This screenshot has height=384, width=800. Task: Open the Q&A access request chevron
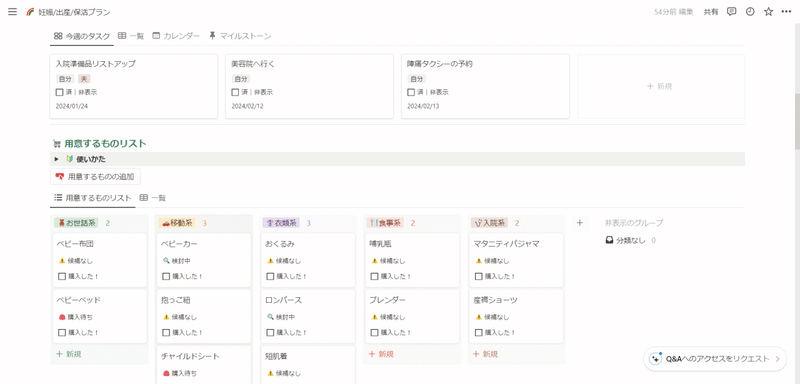pyautogui.click(x=778, y=359)
